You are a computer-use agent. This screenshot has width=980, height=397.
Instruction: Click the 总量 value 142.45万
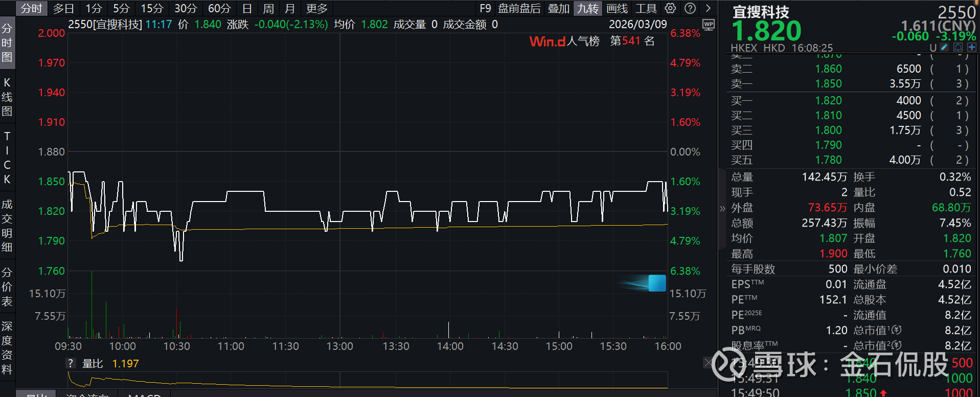tap(824, 177)
